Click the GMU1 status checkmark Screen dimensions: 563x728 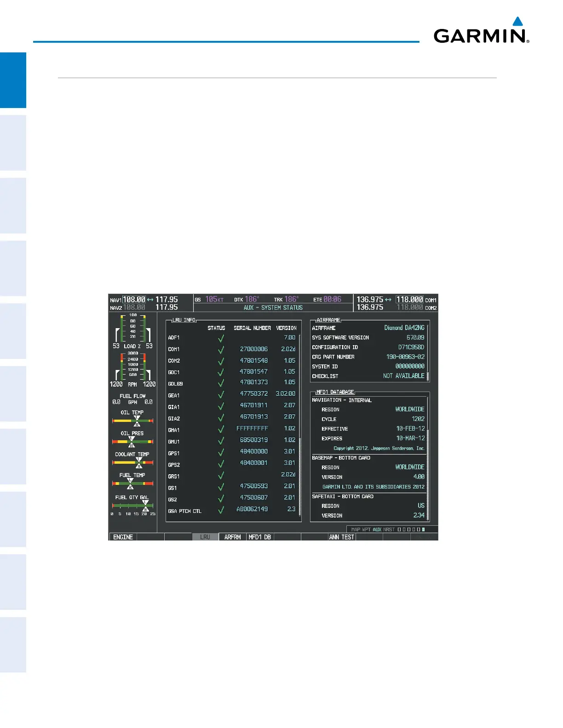(x=221, y=441)
